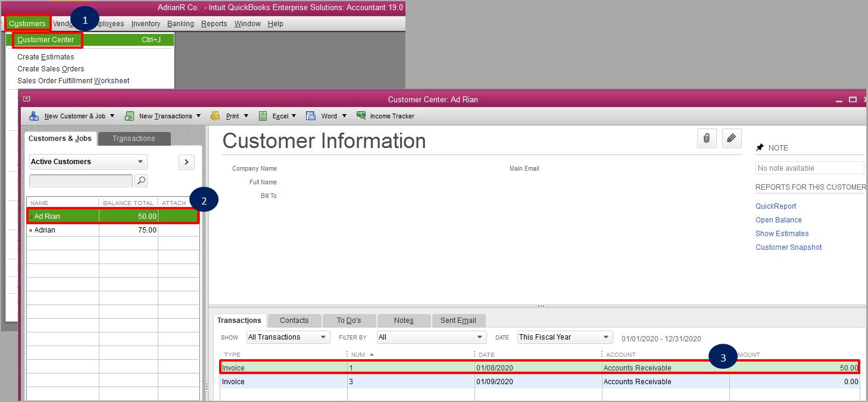
Task: Click the New Customer & Job icon
Action: click(34, 116)
